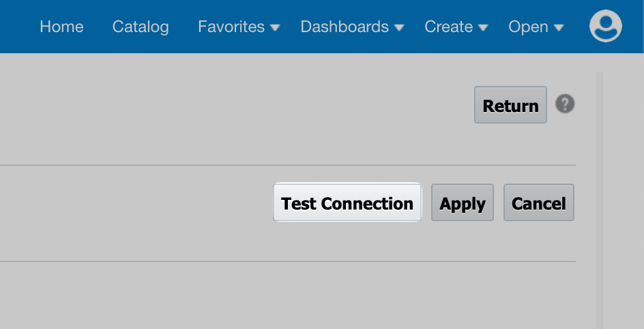The height and width of the screenshot is (329, 644).
Task: Click the Create menu label
Action: (448, 27)
